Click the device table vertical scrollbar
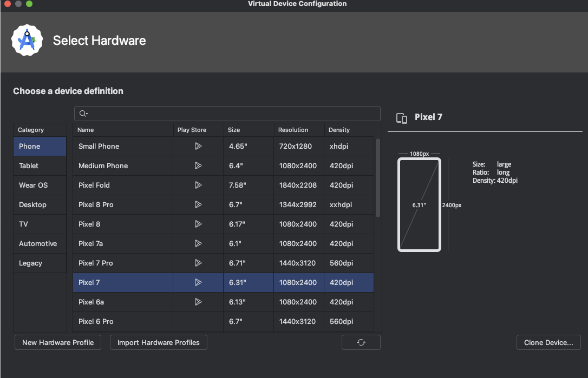This screenshot has height=378, width=588. (377, 177)
